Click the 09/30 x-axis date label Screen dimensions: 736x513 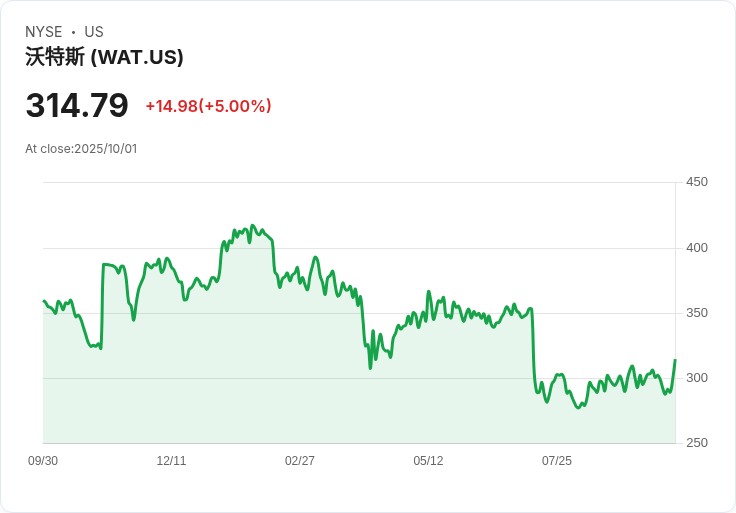point(43,461)
